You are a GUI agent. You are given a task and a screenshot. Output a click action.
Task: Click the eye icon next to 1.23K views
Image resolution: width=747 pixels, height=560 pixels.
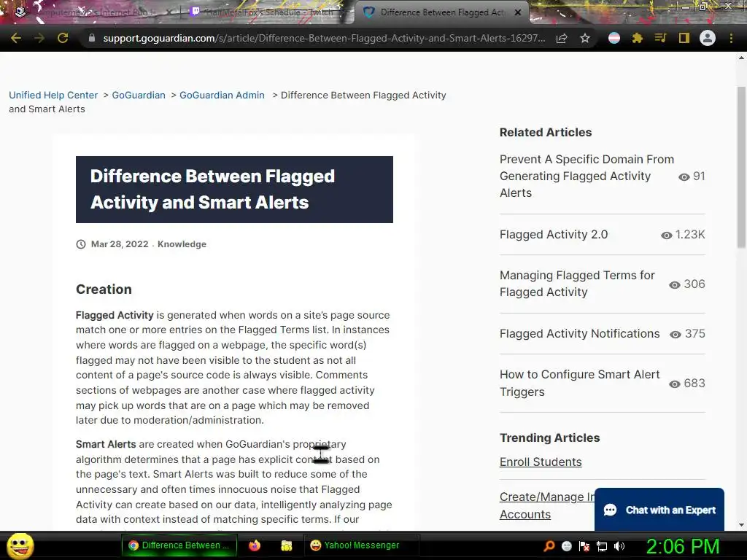667,236
